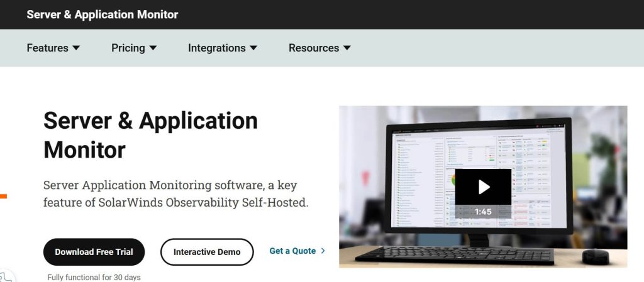Expand the Integrations dropdown arrow
The width and height of the screenshot is (644, 282).
pos(253,48)
